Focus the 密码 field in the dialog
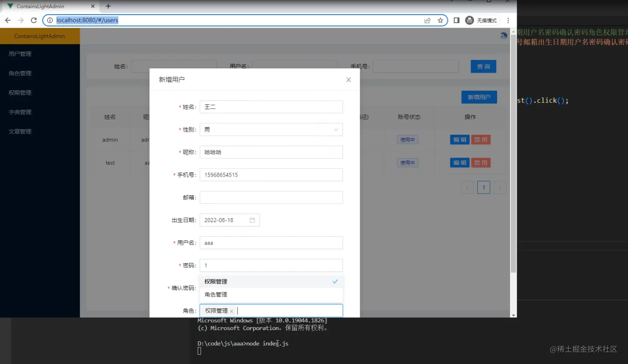Image resolution: width=628 pixels, height=364 pixels. pyautogui.click(x=271, y=265)
